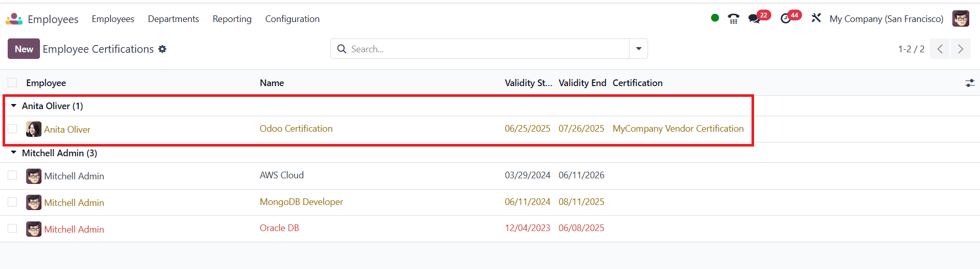Open the chat messages icon with badge 22
This screenshot has width=980, height=269.
pyautogui.click(x=754, y=19)
